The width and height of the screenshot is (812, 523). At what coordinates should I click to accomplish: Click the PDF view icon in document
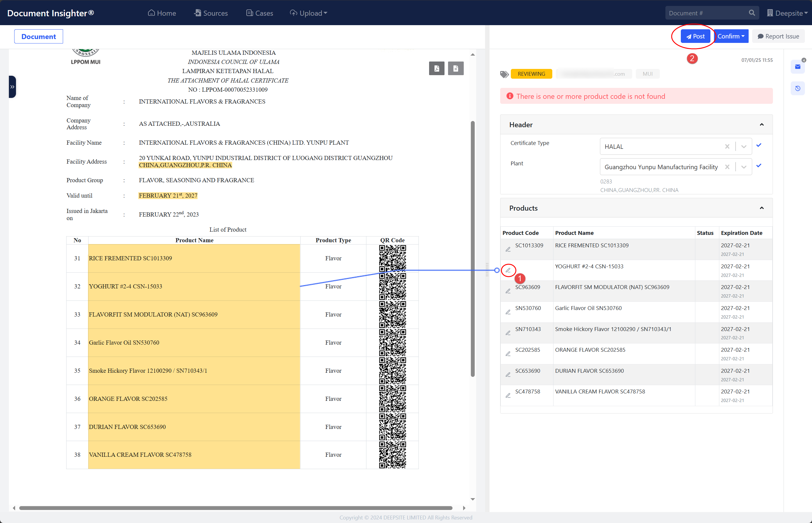[437, 68]
